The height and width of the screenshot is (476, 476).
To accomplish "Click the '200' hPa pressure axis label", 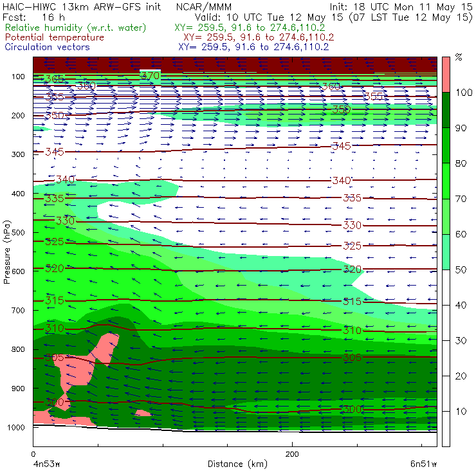I will (18, 115).
